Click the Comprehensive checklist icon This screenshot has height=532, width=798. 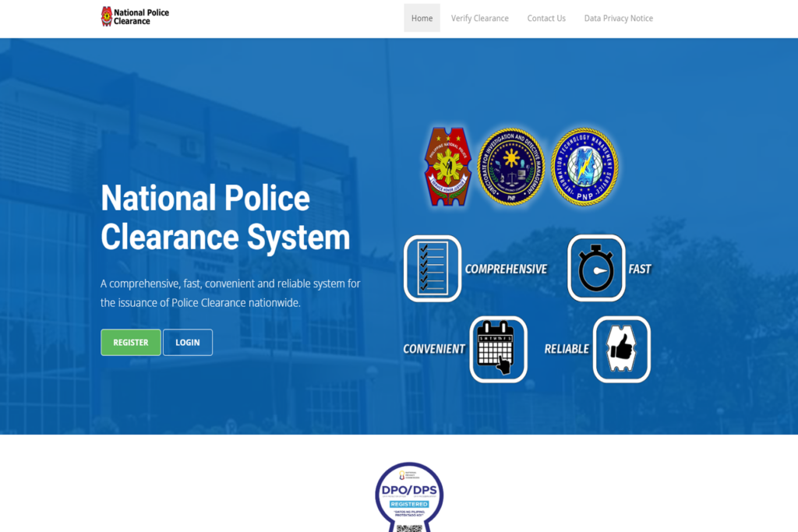(x=433, y=268)
